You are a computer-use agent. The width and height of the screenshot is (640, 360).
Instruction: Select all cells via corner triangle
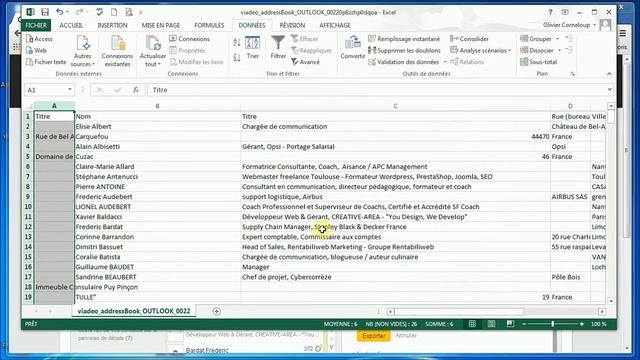(x=29, y=106)
